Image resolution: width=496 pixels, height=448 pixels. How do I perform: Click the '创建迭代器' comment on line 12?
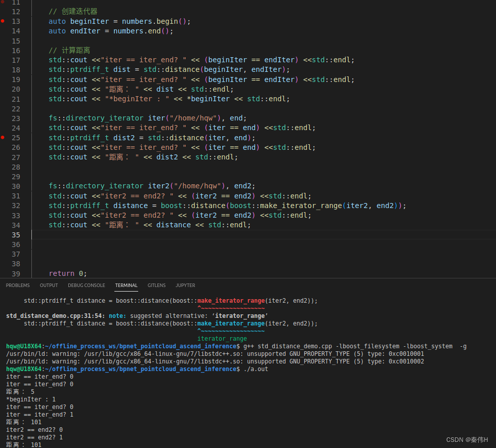click(x=79, y=11)
